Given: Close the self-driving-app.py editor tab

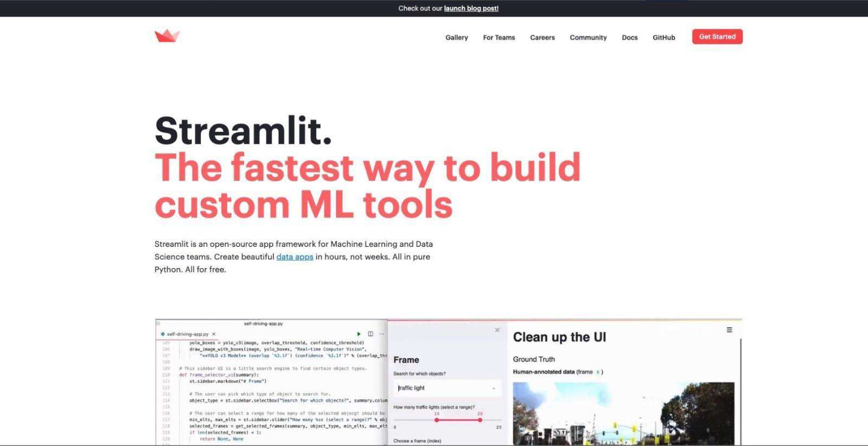Looking at the screenshot, I should point(214,334).
